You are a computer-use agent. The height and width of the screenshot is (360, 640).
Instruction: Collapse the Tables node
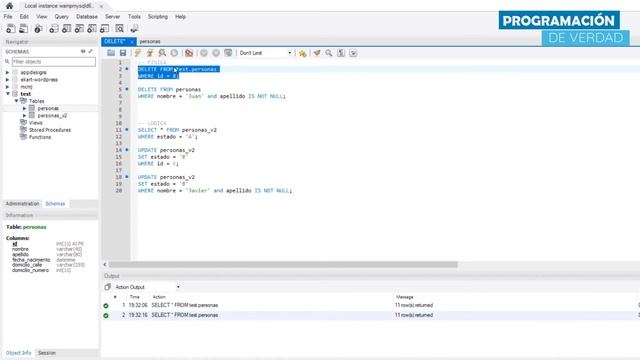(x=16, y=101)
